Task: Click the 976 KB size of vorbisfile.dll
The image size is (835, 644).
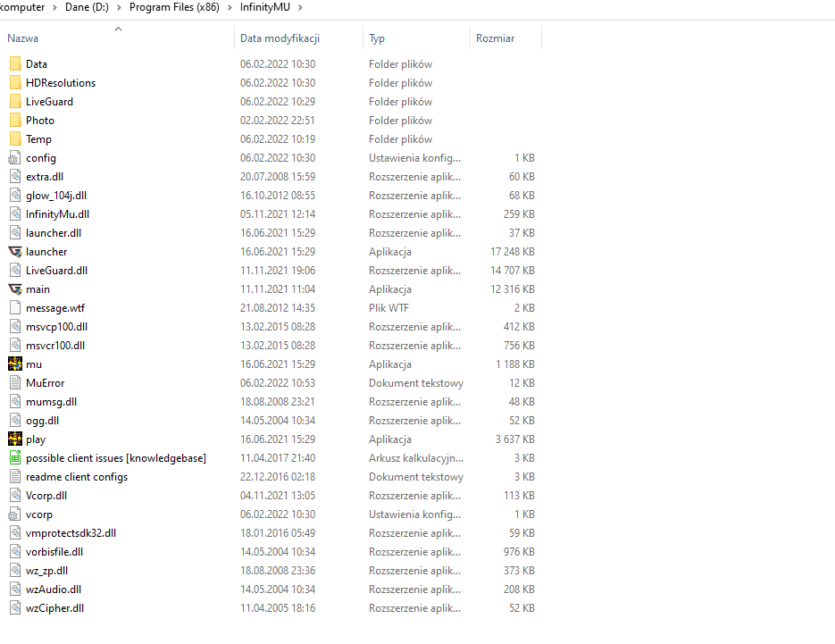Action: point(519,552)
